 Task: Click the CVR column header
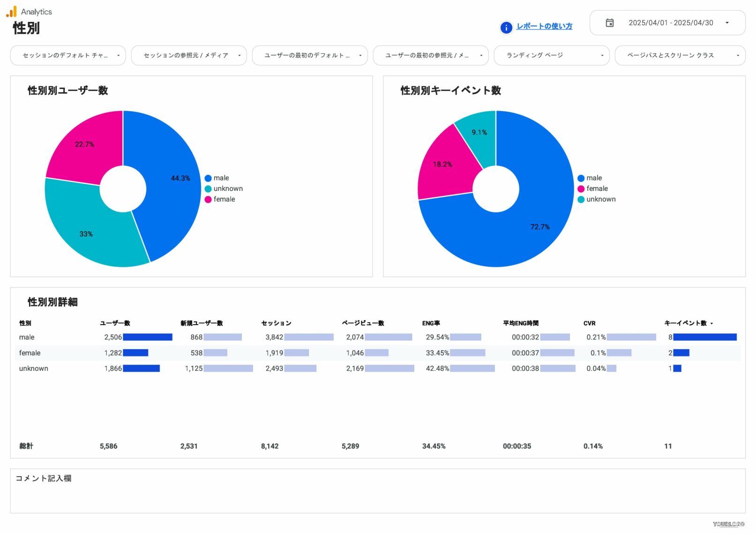pos(589,323)
